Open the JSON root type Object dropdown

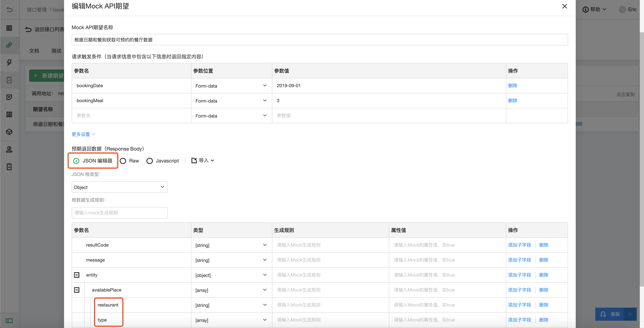119,187
